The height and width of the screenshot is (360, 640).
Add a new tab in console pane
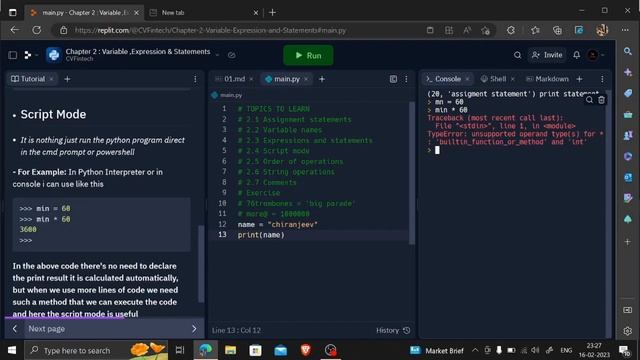click(579, 79)
